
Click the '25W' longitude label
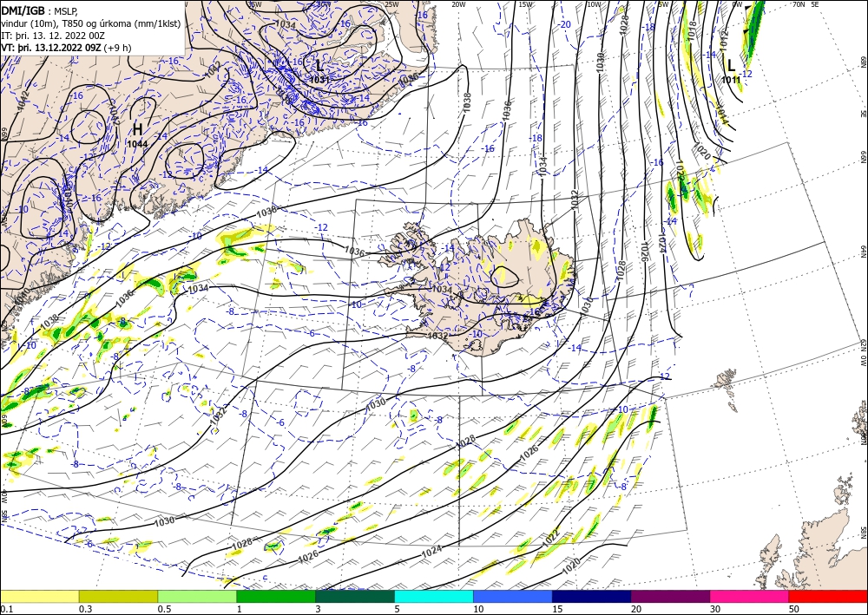click(391, 3)
